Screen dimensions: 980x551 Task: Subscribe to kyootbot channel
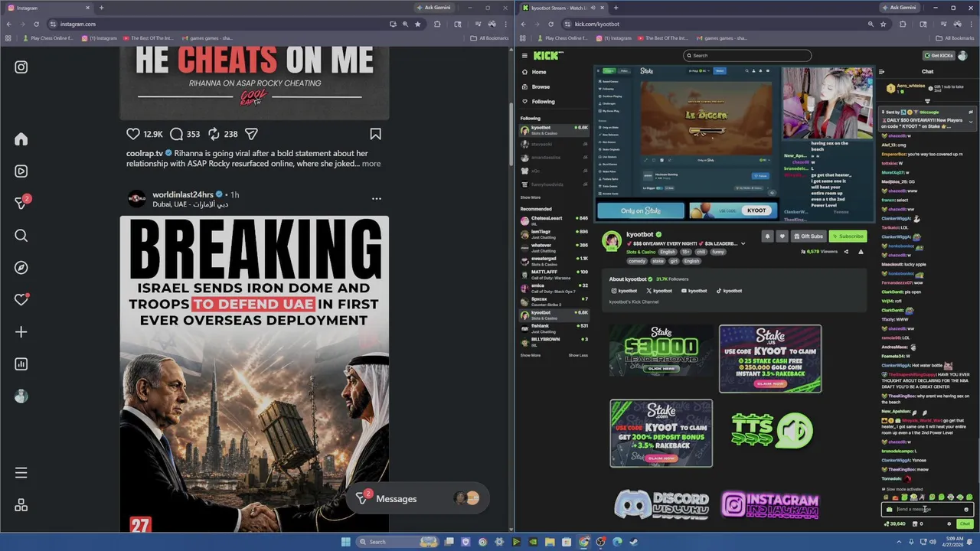[848, 236]
